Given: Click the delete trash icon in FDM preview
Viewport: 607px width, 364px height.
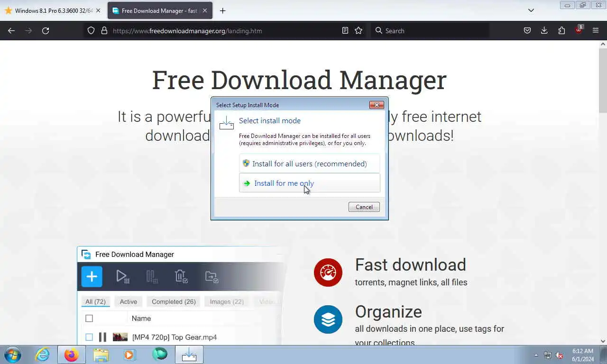Looking at the screenshot, I should [181, 277].
